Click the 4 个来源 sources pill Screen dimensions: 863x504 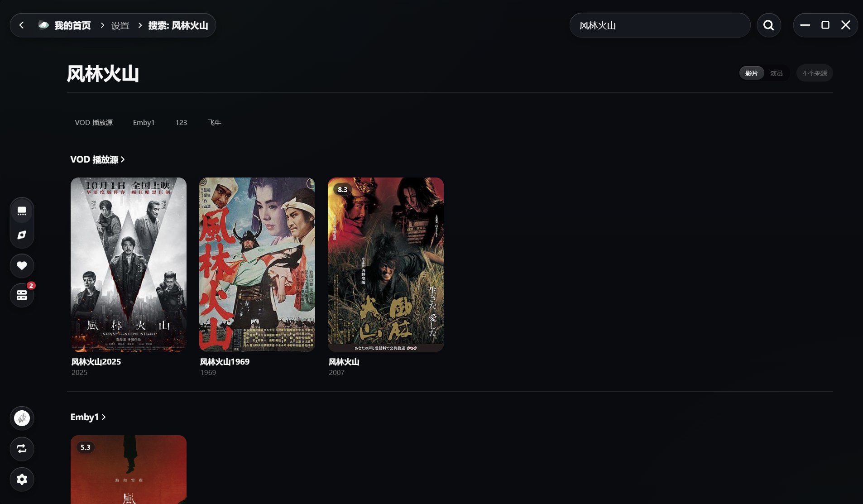[814, 73]
